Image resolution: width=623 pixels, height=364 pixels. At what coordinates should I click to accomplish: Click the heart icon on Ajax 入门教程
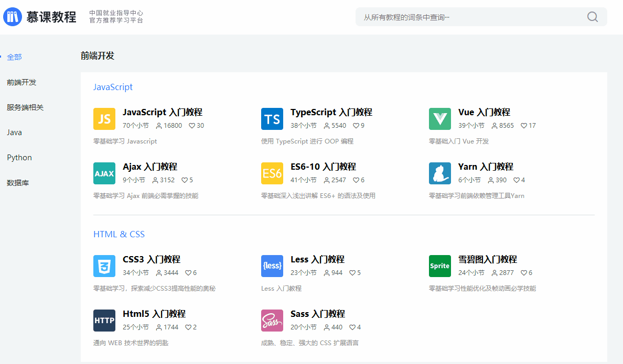click(185, 180)
